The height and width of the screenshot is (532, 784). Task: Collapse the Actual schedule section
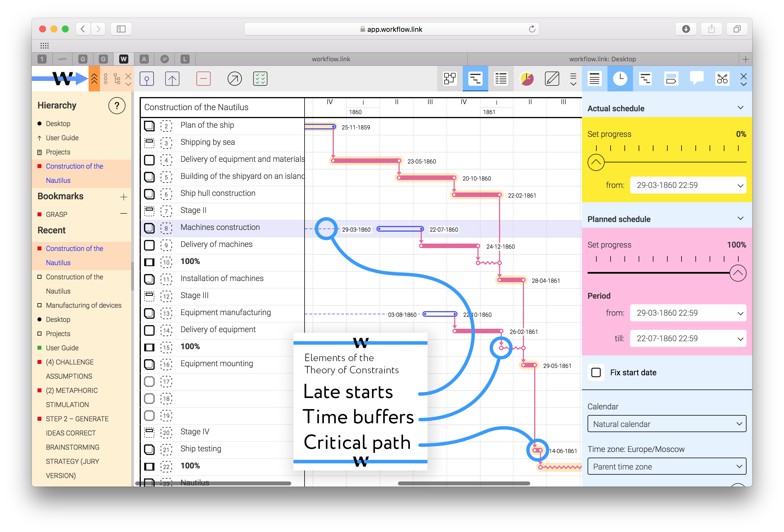coord(741,107)
